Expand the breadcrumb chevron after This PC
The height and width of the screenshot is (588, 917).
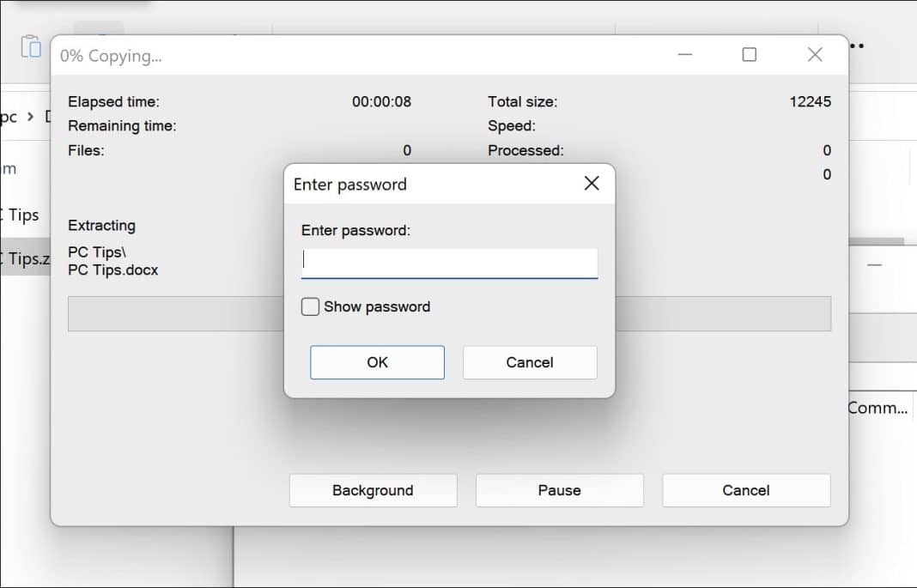tap(28, 116)
